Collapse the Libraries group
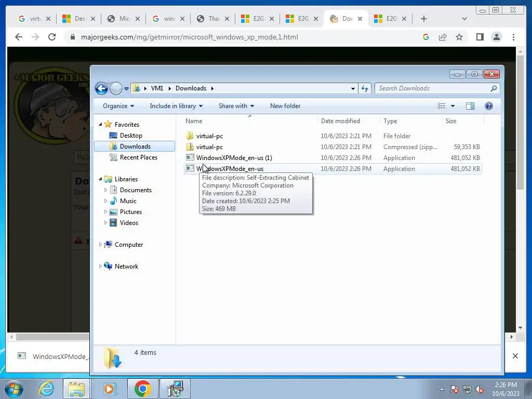 point(100,179)
